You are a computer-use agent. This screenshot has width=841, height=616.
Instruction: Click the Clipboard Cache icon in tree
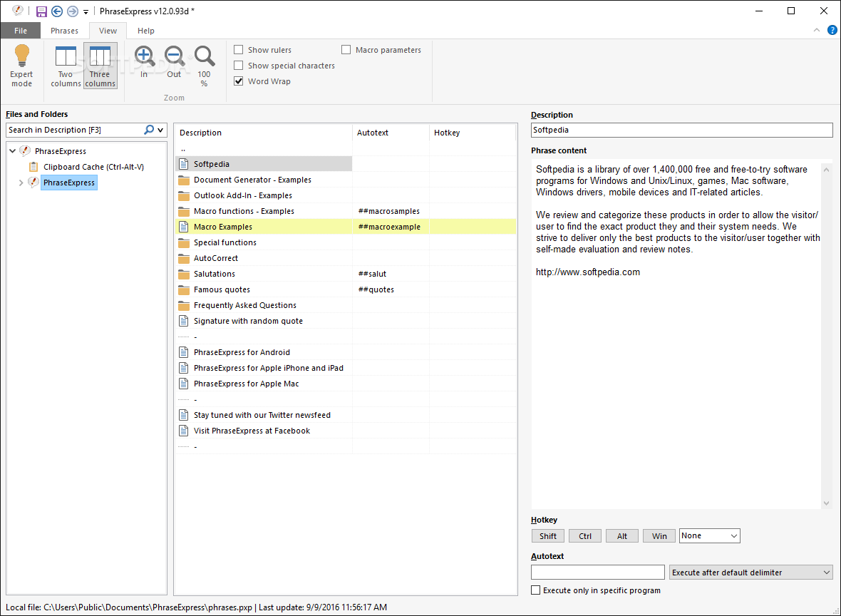point(33,167)
